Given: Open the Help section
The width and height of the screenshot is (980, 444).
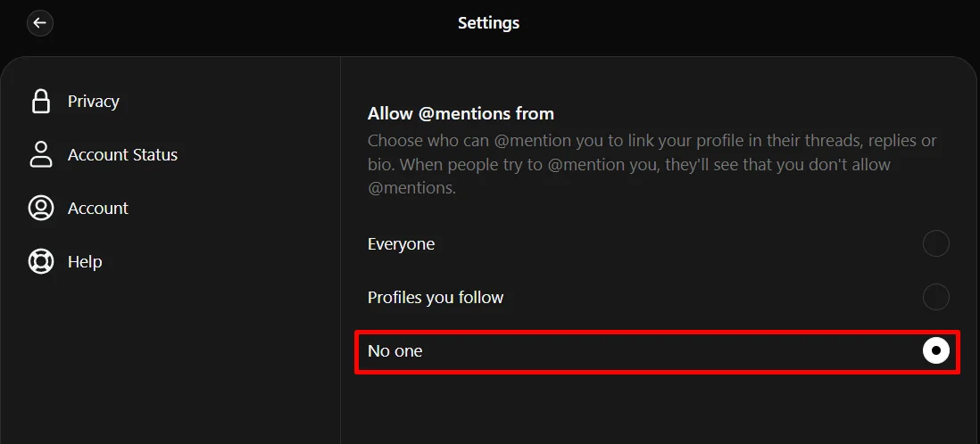Looking at the screenshot, I should tap(85, 261).
